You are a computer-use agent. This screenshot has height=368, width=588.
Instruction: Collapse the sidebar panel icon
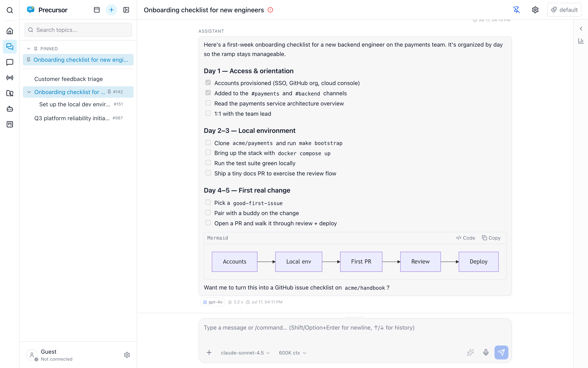pos(126,10)
